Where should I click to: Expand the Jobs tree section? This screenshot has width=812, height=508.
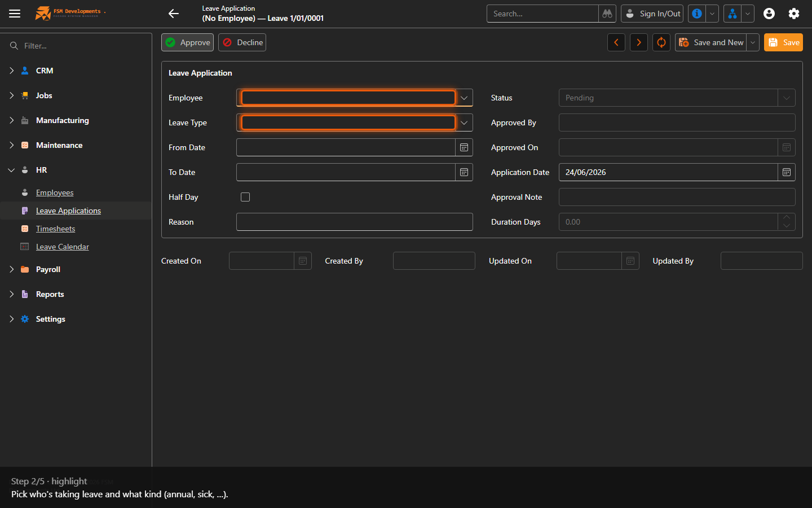tap(11, 95)
